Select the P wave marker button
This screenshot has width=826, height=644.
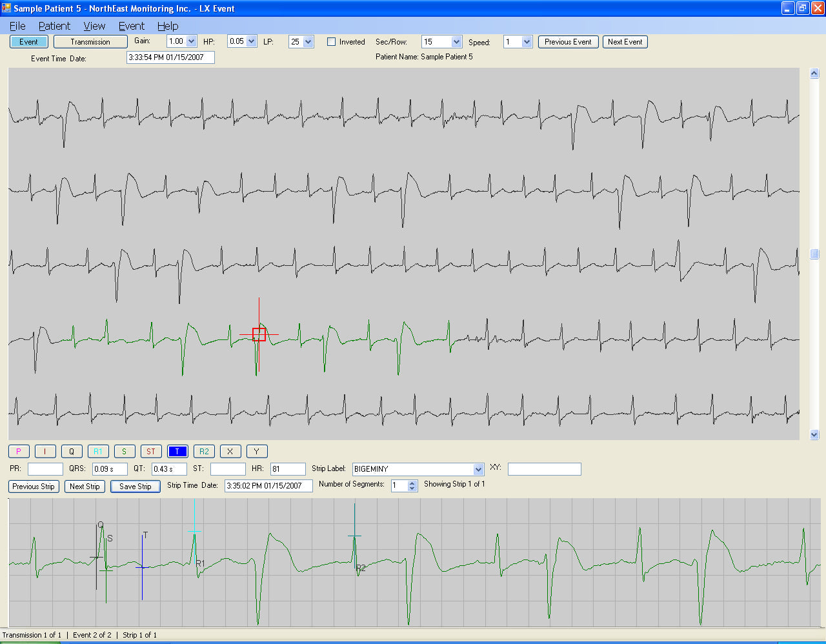coord(19,452)
